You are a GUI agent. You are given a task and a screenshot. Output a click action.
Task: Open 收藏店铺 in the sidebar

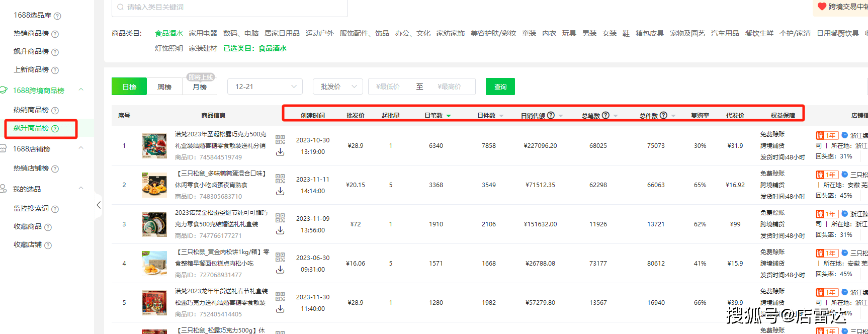tap(28, 245)
